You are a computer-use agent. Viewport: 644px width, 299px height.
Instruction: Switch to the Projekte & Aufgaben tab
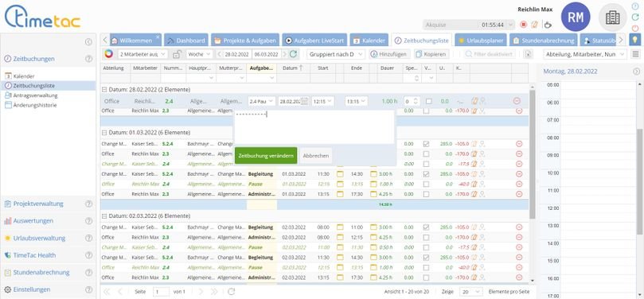(x=245, y=41)
